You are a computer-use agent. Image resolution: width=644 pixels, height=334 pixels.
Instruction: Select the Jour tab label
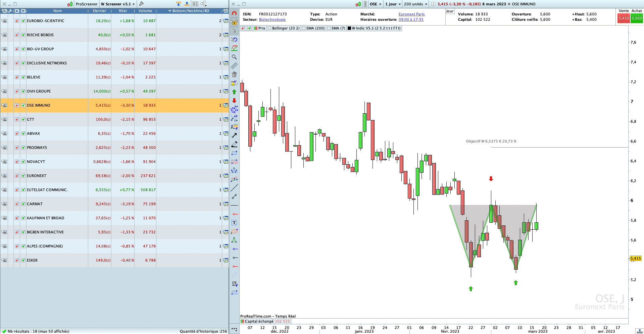[450, 11]
